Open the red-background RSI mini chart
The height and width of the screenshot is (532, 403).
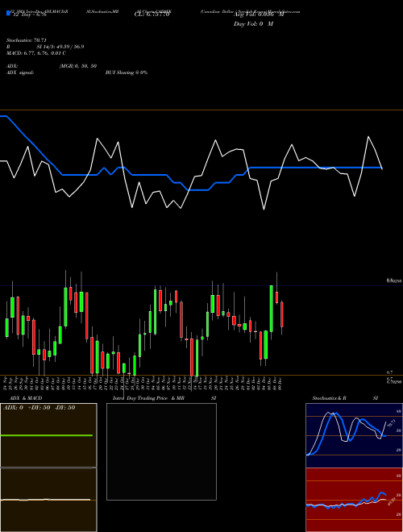(x=354, y=500)
